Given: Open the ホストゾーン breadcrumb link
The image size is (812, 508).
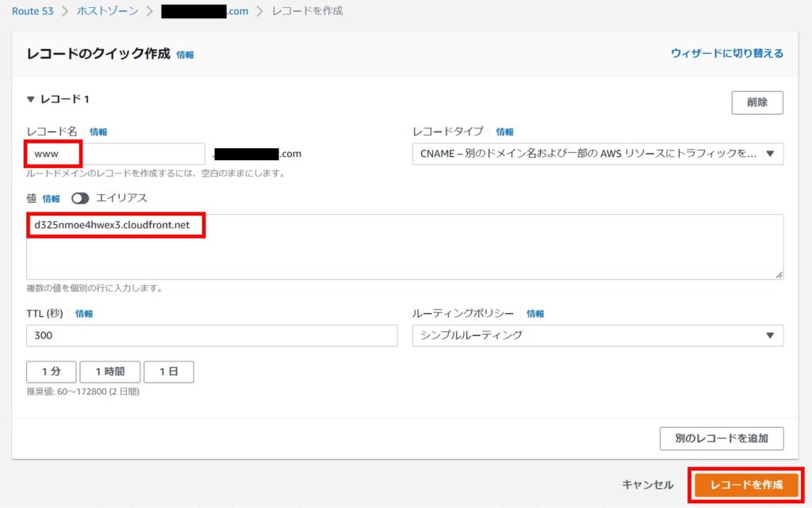Looking at the screenshot, I should coord(107,12).
